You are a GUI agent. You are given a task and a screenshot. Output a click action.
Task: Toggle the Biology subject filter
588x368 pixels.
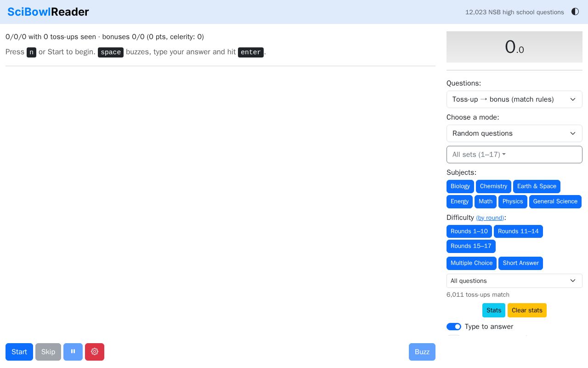coord(460,186)
